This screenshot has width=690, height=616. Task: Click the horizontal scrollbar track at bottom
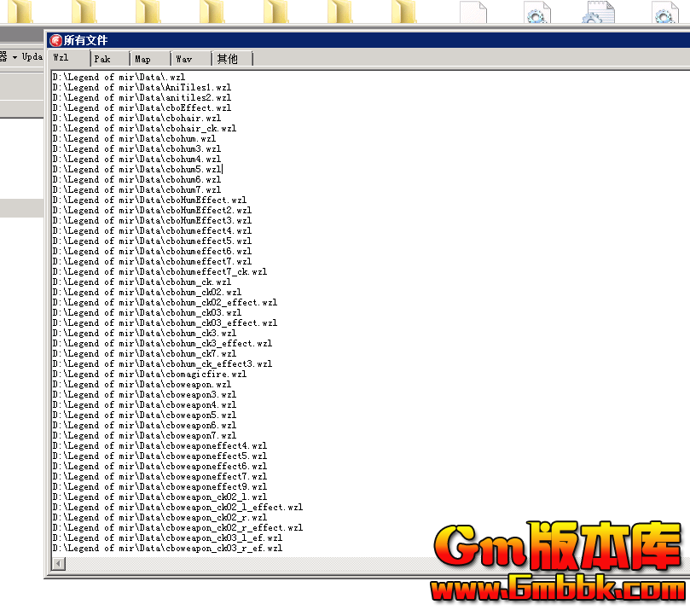[x=256, y=565]
